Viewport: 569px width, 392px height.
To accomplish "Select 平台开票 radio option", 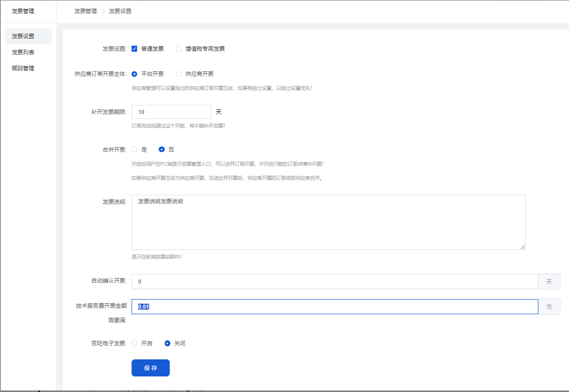I will click(135, 74).
